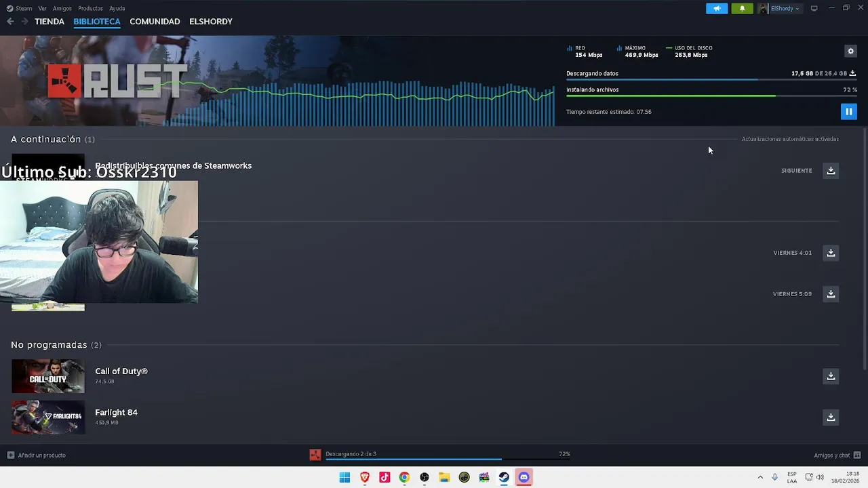This screenshot has width=868, height=488.
Task: Switch to the COMUNIDAD tab
Action: tap(155, 22)
